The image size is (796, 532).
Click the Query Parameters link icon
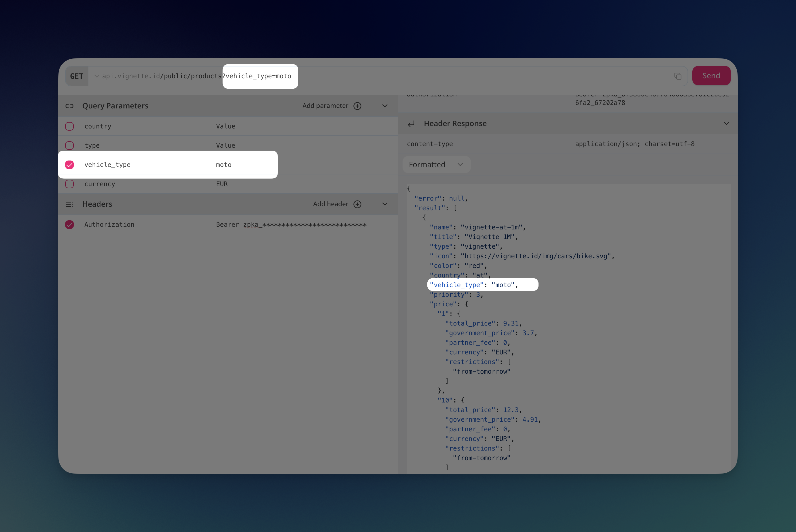pos(69,106)
